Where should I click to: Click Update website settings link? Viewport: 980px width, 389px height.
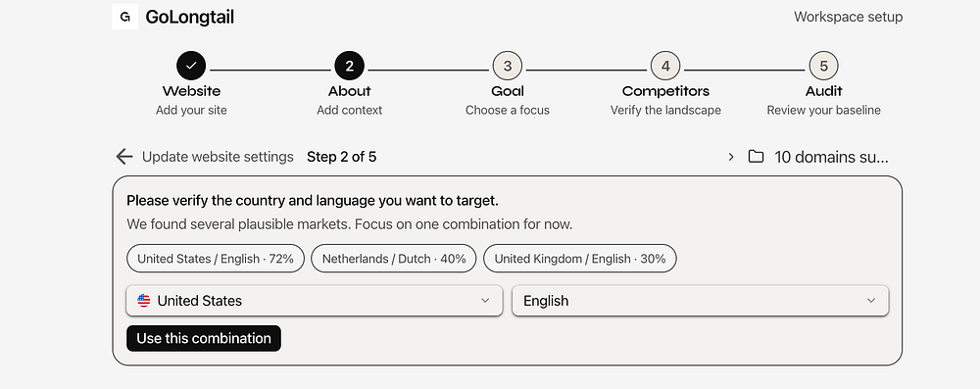coord(218,157)
